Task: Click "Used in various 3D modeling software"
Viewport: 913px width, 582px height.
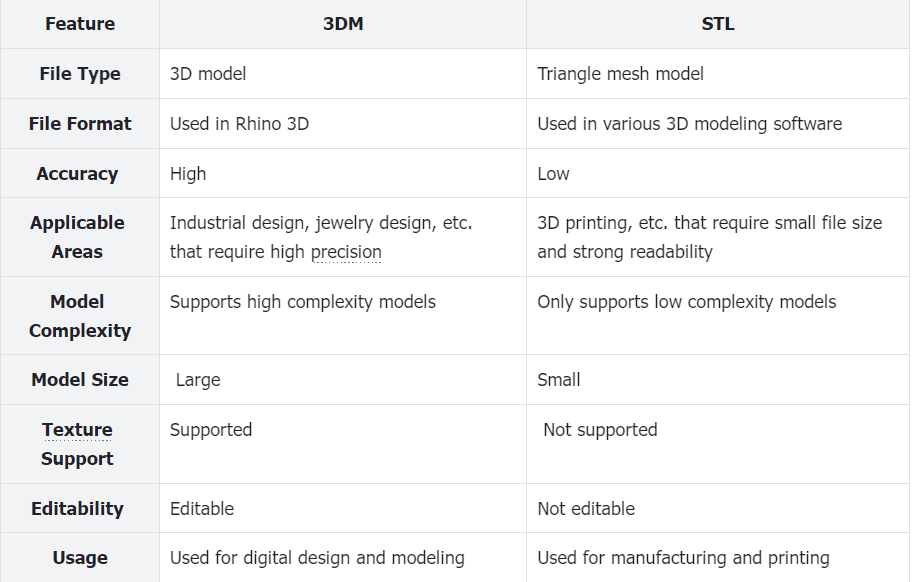Action: (x=689, y=124)
